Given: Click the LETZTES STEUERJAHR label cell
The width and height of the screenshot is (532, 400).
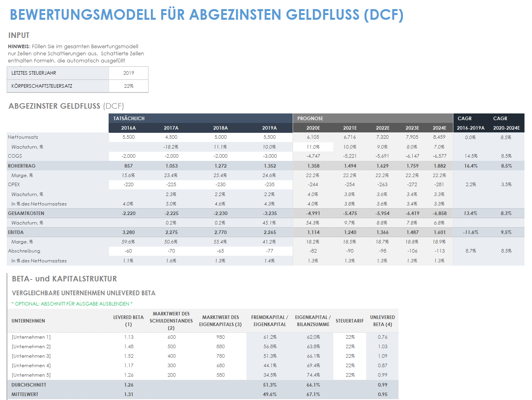Looking at the screenshot, I should (x=58, y=73).
